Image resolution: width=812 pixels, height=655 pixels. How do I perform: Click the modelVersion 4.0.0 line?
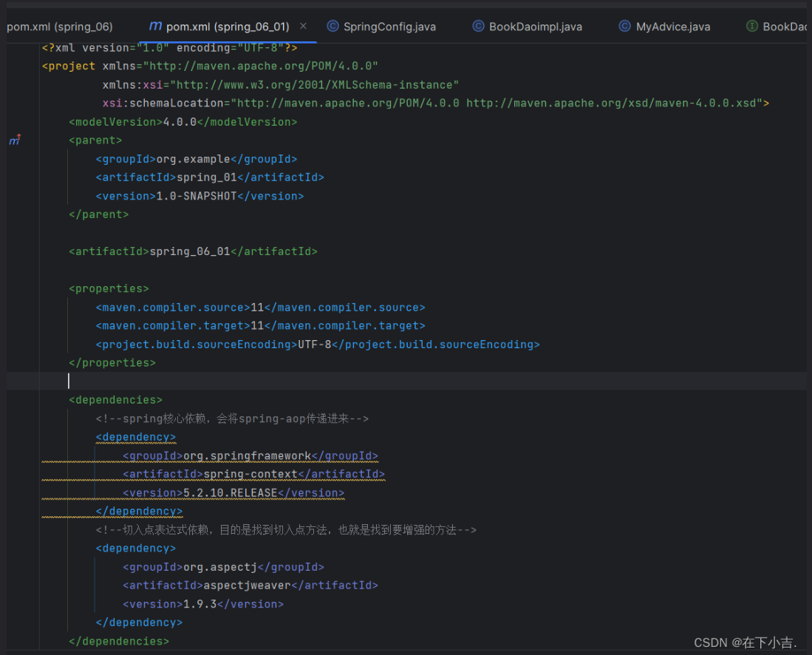(182, 122)
